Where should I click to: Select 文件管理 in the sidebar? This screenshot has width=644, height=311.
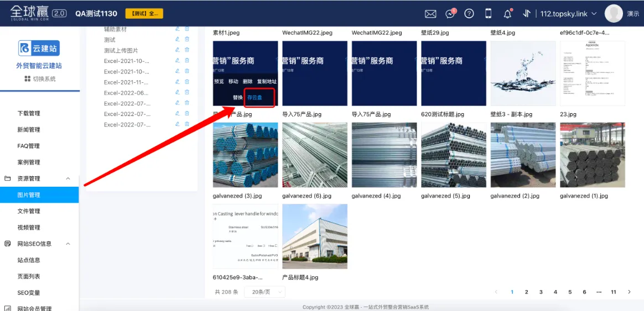pyautogui.click(x=29, y=212)
